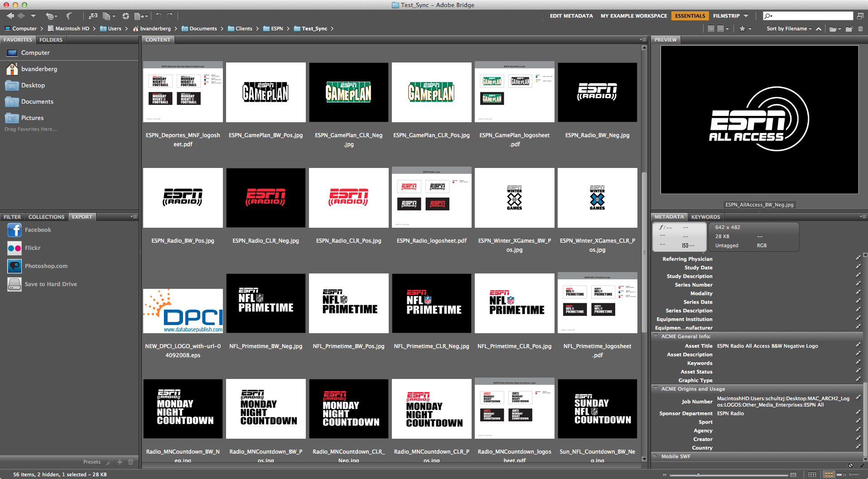This screenshot has width=868, height=479.
Task: Open the recent files clock menu
Action: click(x=51, y=16)
